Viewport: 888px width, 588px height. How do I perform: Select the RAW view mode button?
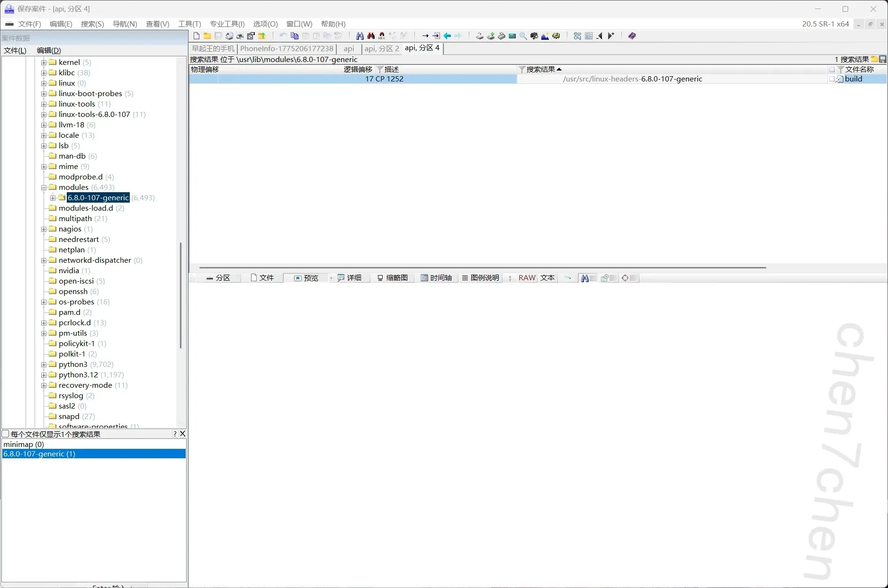point(527,278)
